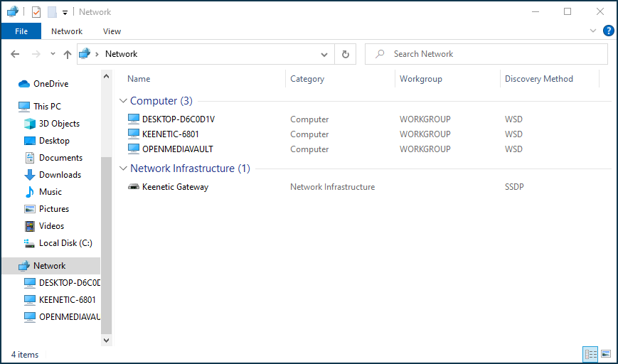Open the File menu tab
Screen dimensions: 618x364
(21, 31)
